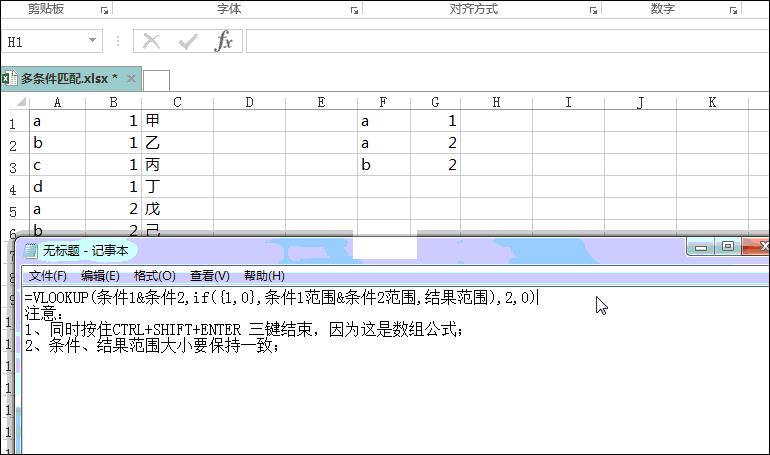
Task: Select column I header
Action: (x=568, y=102)
